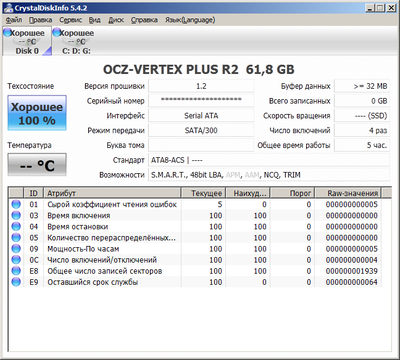Sort by the Атрибут column header

point(112,193)
